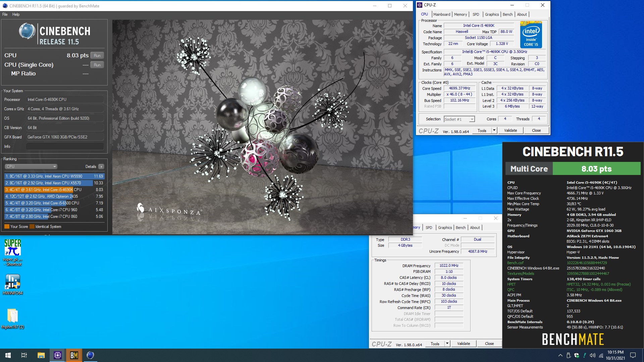Open the Help menu in Cinebench
Image resolution: width=644 pixels, height=362 pixels.
pos(16,14)
